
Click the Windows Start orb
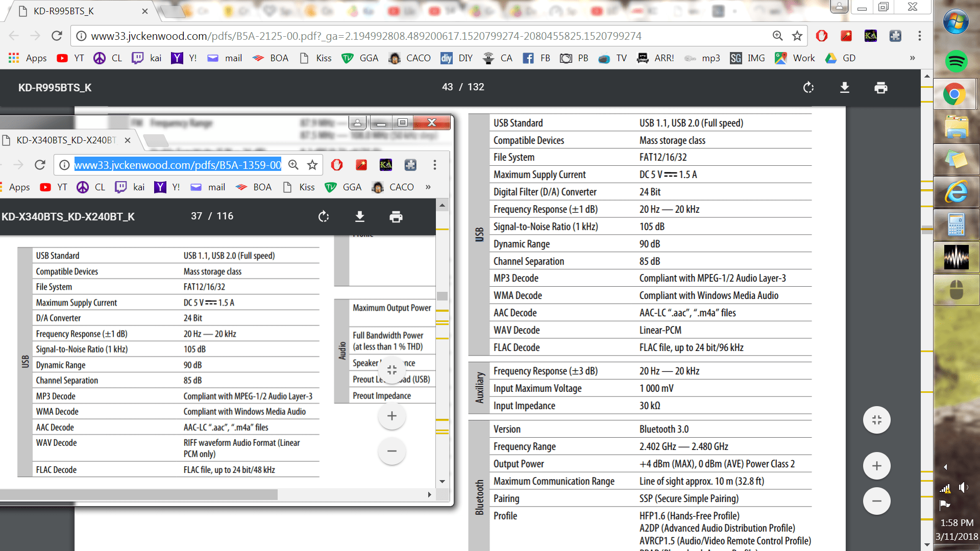coord(956,22)
